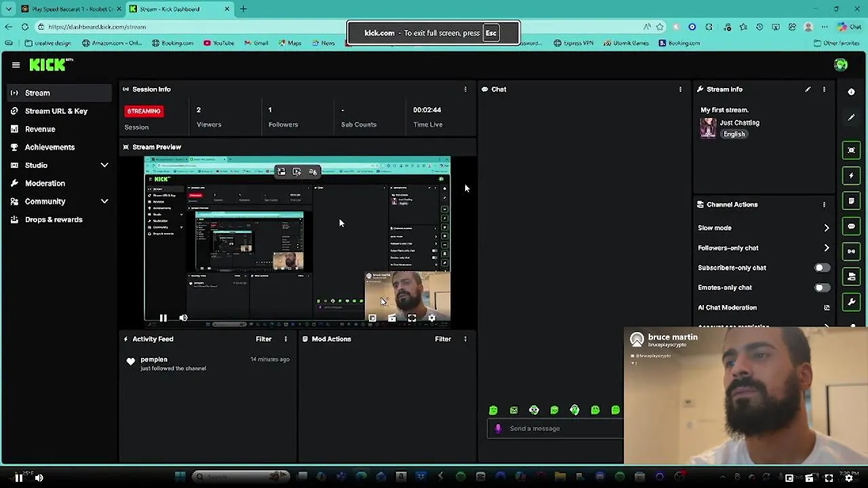The image size is (868, 488).
Task: Open Stream info panel three-dot options
Action: (x=824, y=89)
